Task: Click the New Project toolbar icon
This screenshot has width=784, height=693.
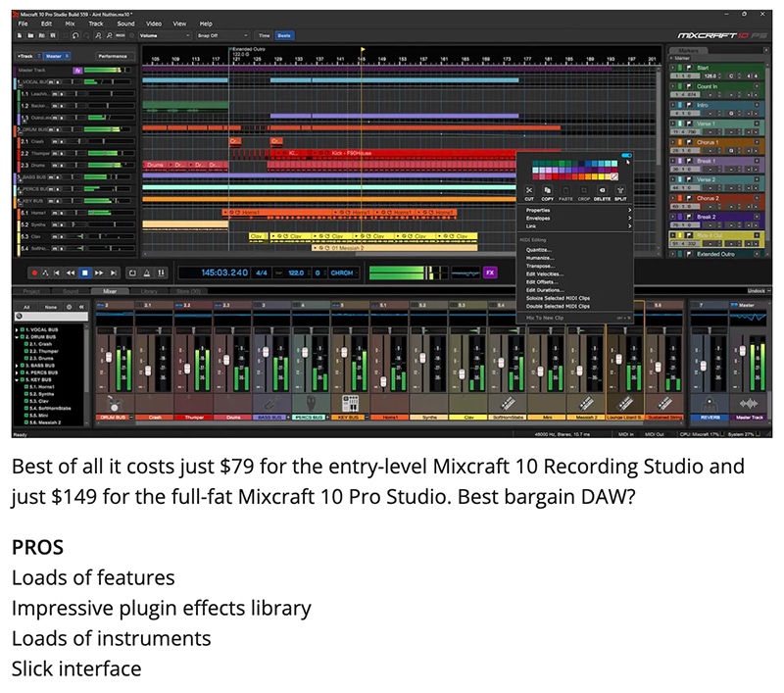Action: pyautogui.click(x=20, y=35)
